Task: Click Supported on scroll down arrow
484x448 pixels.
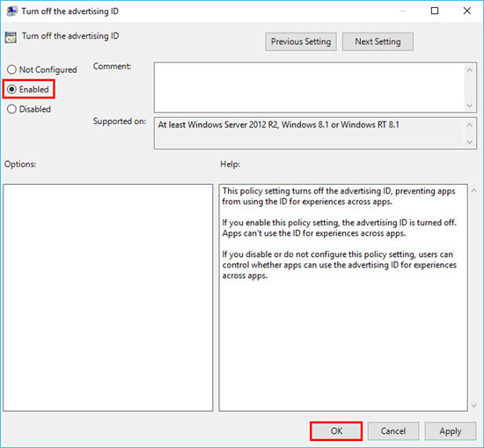Action: (x=470, y=143)
